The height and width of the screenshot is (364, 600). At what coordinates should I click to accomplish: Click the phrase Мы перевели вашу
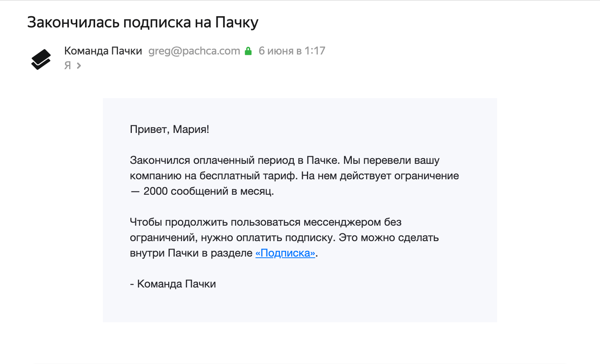coord(391,160)
